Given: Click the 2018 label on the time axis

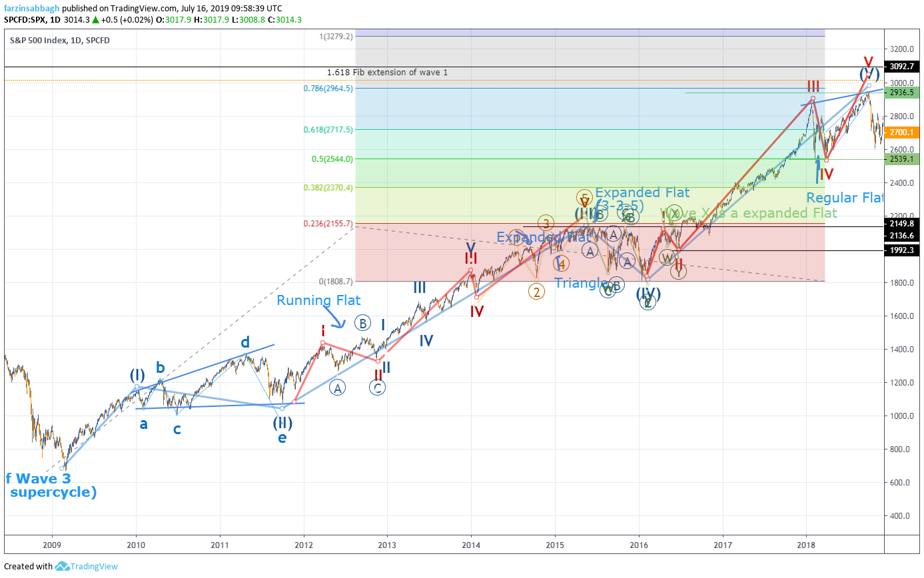Looking at the screenshot, I should click(x=806, y=546).
